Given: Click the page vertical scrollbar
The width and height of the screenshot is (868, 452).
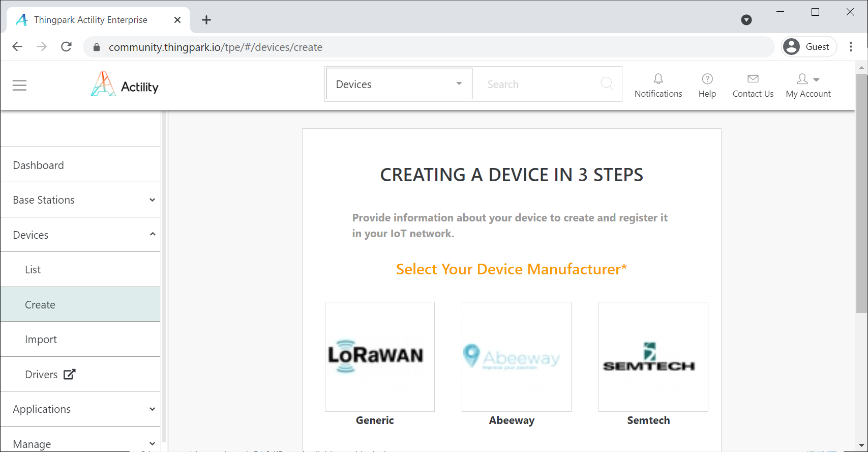Looking at the screenshot, I should (x=861, y=193).
